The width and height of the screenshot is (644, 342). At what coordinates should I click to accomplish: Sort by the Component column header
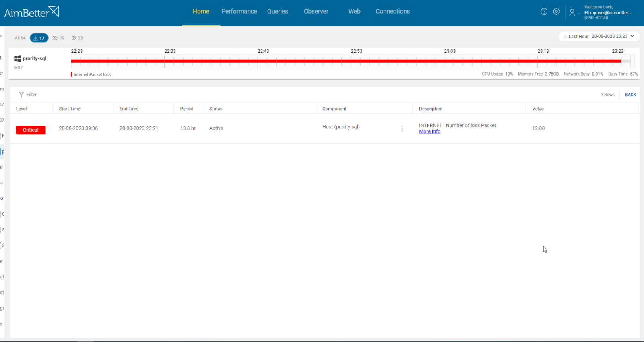pyautogui.click(x=334, y=109)
